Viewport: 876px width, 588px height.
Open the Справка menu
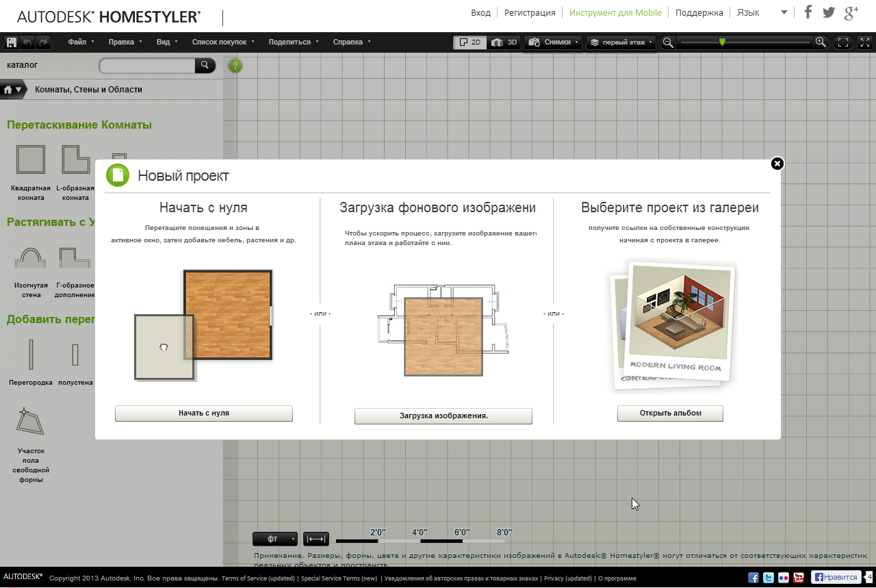[x=352, y=42]
